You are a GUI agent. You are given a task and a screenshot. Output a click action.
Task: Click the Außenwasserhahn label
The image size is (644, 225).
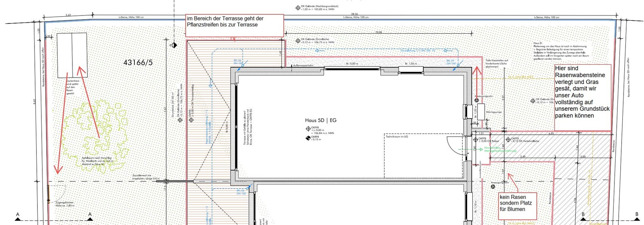tap(303, 65)
